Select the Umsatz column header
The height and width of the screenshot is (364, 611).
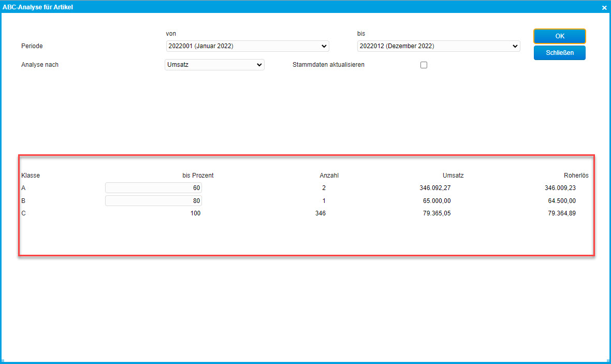[453, 176]
